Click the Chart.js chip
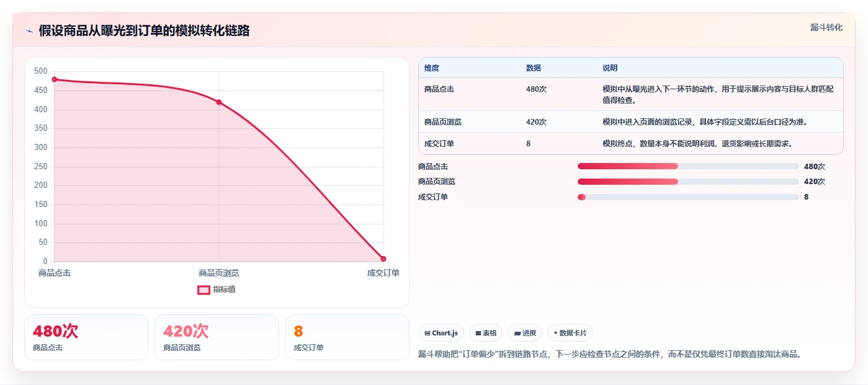The height and width of the screenshot is (385, 868). click(441, 333)
